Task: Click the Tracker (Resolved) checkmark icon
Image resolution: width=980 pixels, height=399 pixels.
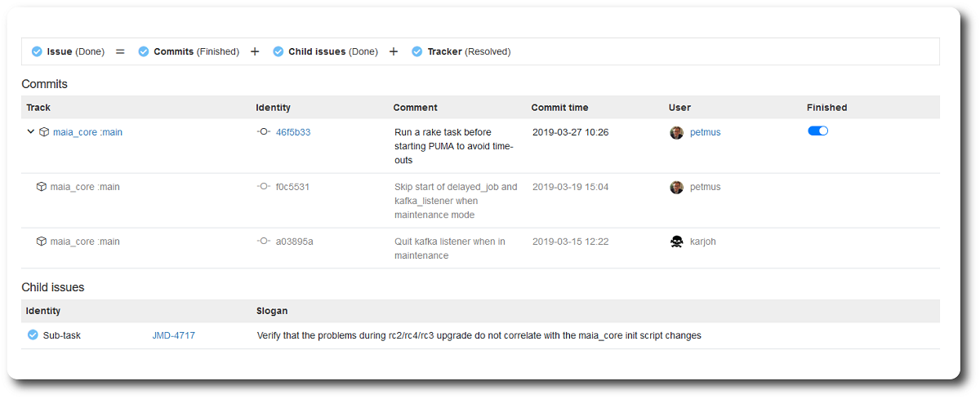Action: pos(417,51)
